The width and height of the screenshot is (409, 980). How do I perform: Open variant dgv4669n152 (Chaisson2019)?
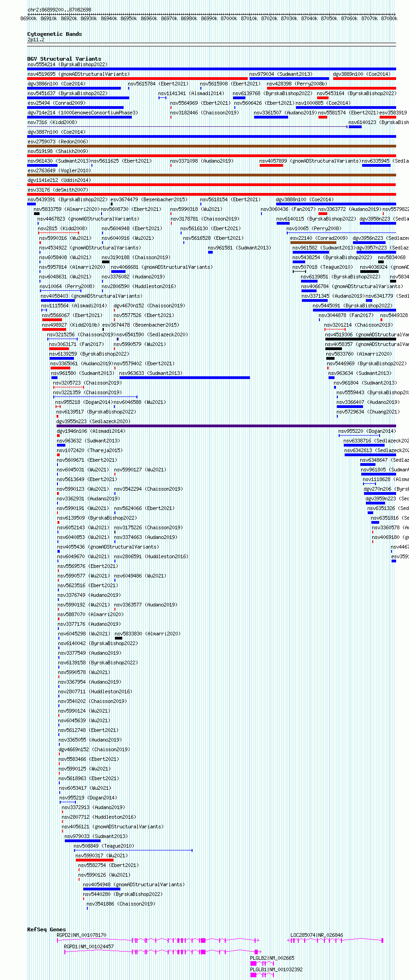pos(59,754)
